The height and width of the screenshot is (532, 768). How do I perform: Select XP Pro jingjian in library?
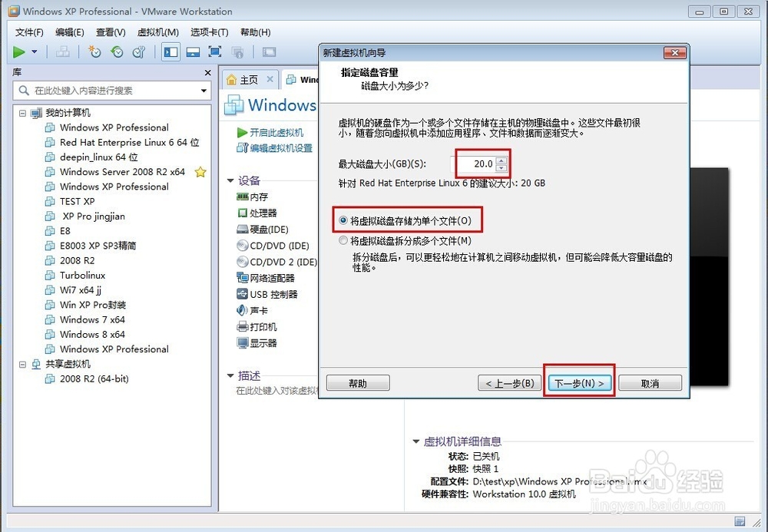coord(93,216)
